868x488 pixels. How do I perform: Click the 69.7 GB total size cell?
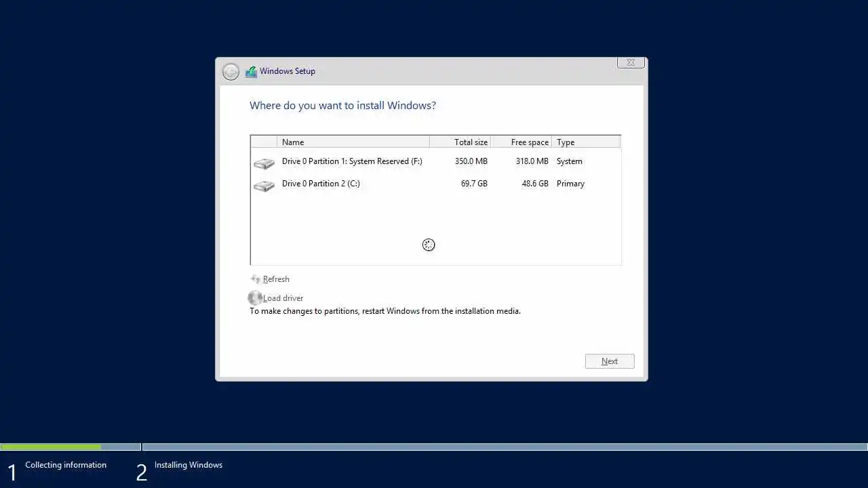click(x=474, y=184)
